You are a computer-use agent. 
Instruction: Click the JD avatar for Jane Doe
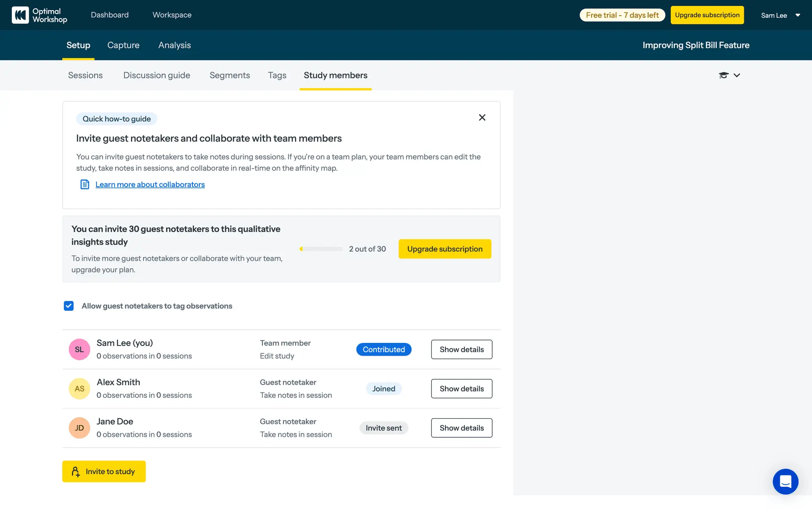click(79, 428)
